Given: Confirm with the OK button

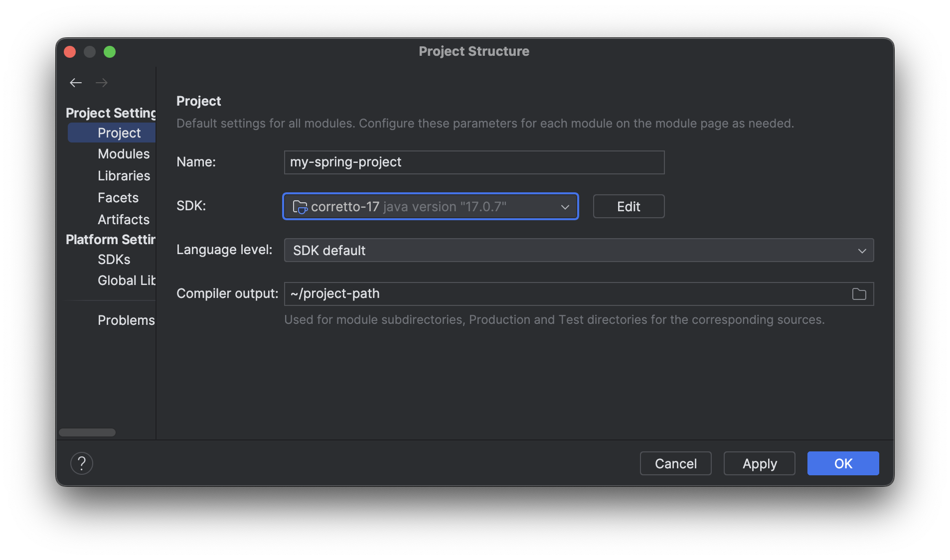Looking at the screenshot, I should [x=843, y=463].
